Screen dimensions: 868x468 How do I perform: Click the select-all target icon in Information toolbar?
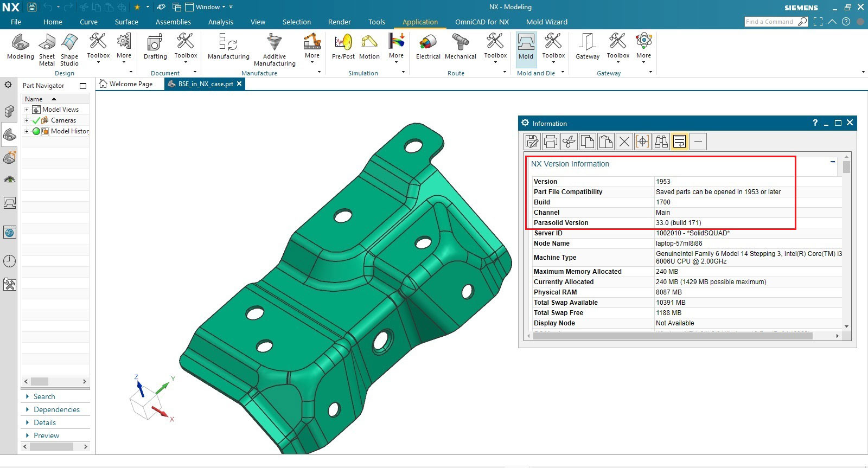point(642,142)
